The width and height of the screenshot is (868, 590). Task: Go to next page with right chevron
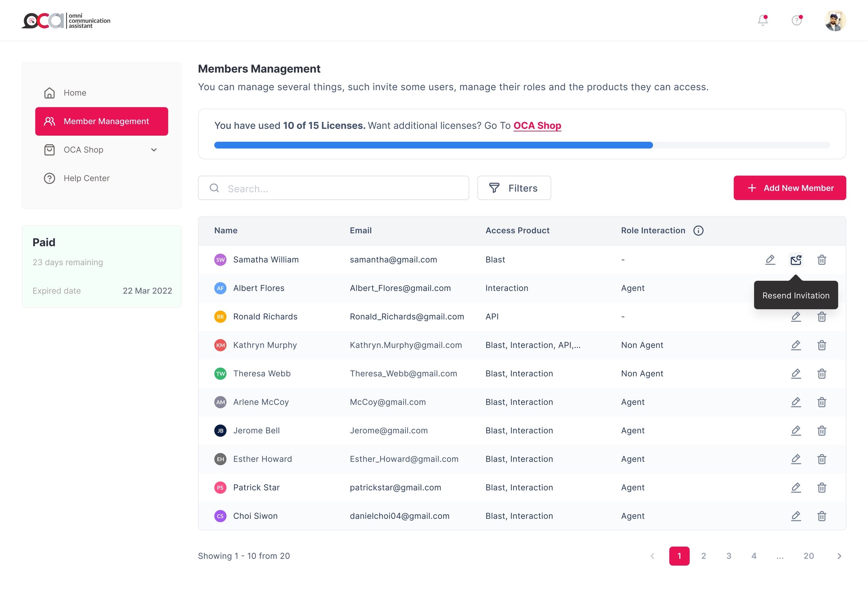pos(839,556)
